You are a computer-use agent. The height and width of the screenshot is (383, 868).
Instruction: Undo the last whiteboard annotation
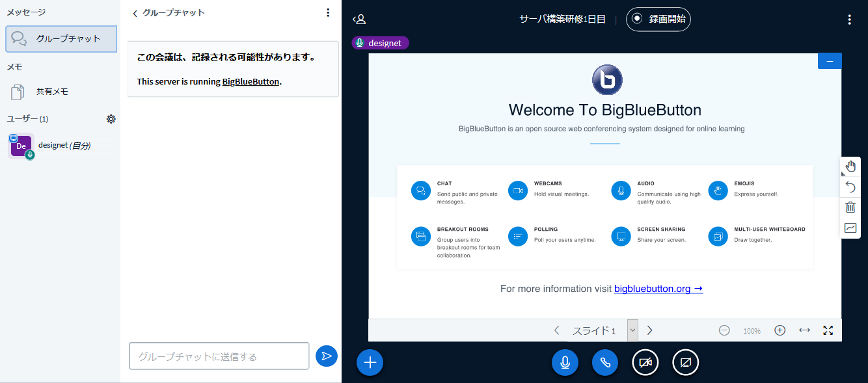850,187
